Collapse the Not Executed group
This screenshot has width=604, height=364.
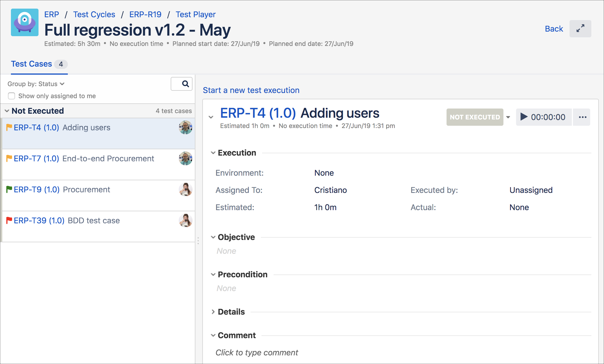7,111
